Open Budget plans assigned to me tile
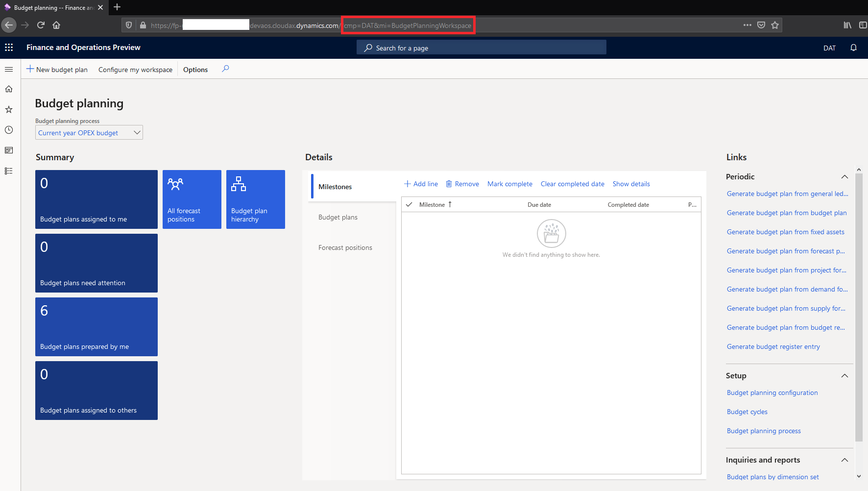 pyautogui.click(x=96, y=199)
